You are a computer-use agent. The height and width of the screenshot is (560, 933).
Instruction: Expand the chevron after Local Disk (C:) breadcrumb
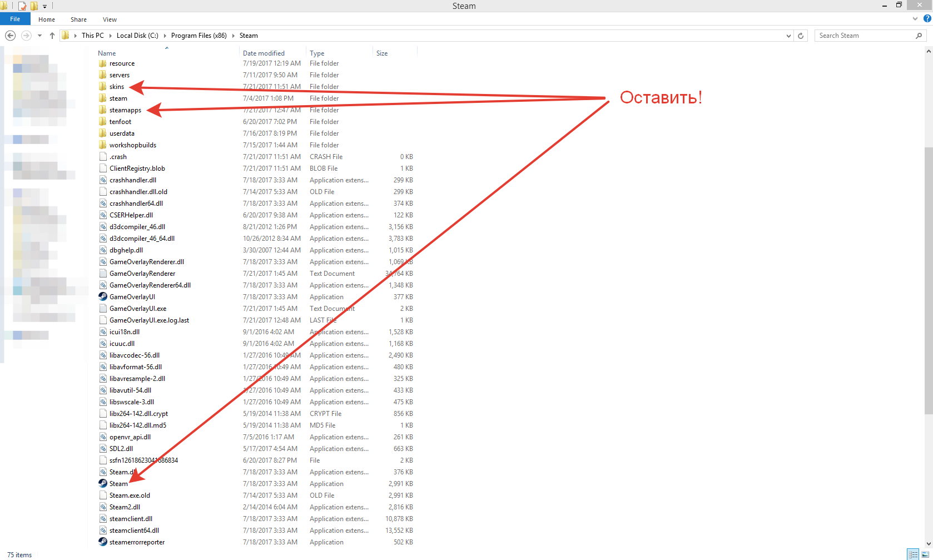coord(165,36)
